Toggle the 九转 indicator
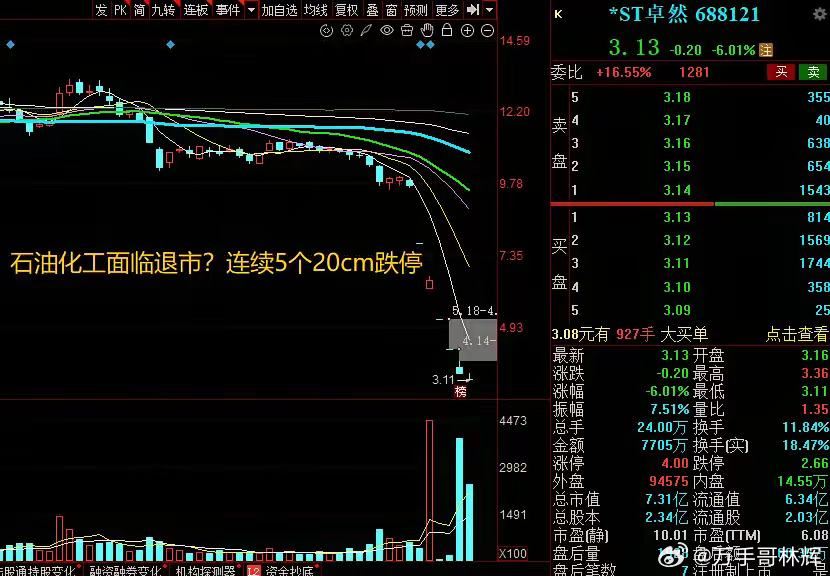The width and height of the screenshot is (830, 576). pyautogui.click(x=164, y=10)
